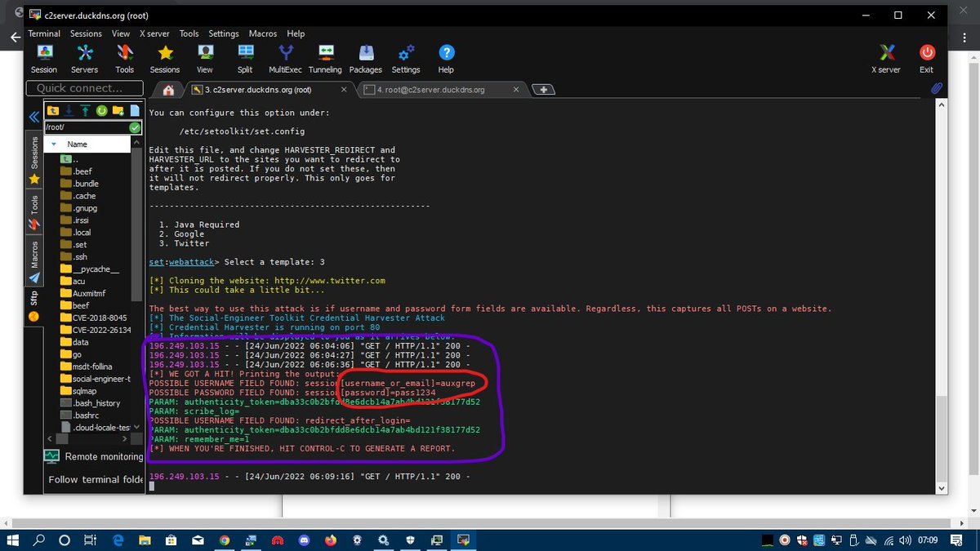Screen dimensions: 980x551
Task: Open the Sessions menu in menu bar
Action: point(86,33)
